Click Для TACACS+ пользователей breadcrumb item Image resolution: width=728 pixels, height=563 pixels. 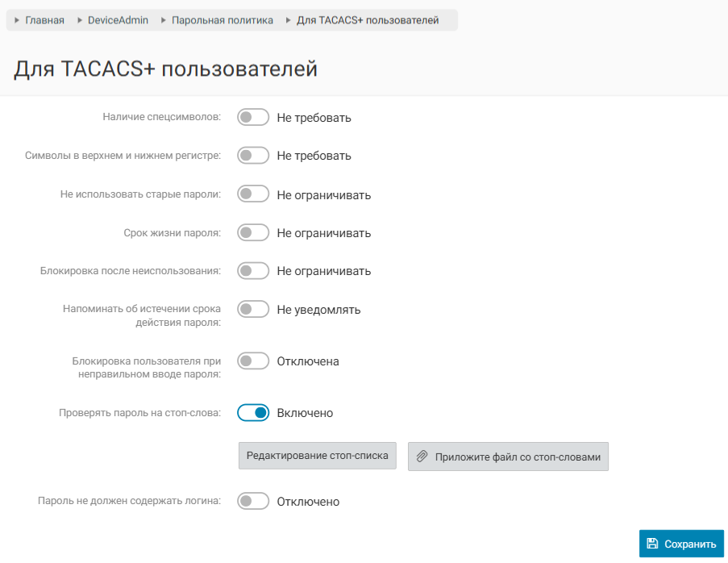click(368, 20)
